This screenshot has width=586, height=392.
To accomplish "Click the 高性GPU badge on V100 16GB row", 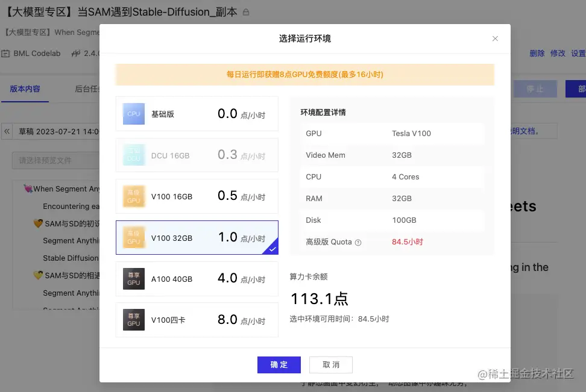I will (134, 196).
